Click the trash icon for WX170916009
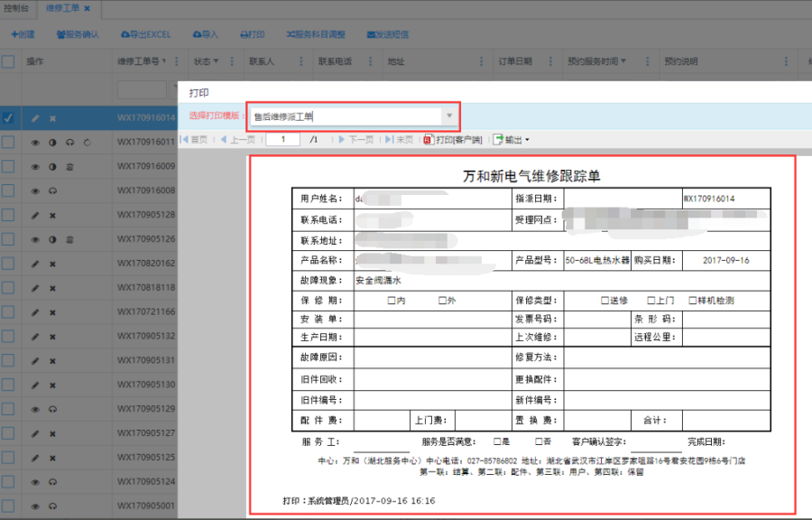Image resolution: width=812 pixels, height=520 pixels. coord(69,167)
